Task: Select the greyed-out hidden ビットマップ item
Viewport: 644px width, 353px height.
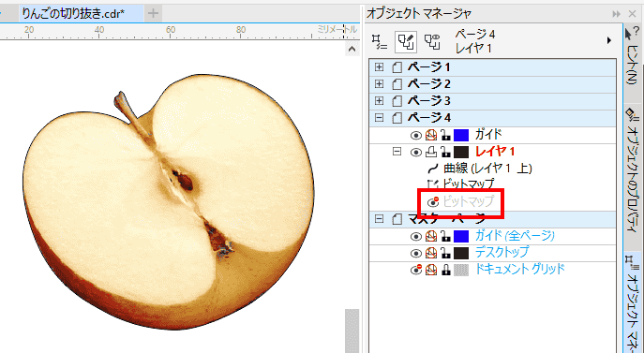Action: (468, 201)
